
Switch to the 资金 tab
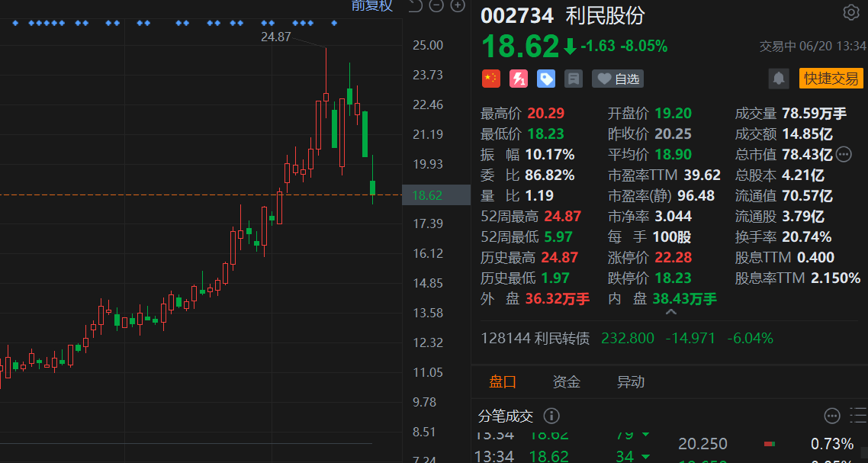pyautogui.click(x=567, y=381)
